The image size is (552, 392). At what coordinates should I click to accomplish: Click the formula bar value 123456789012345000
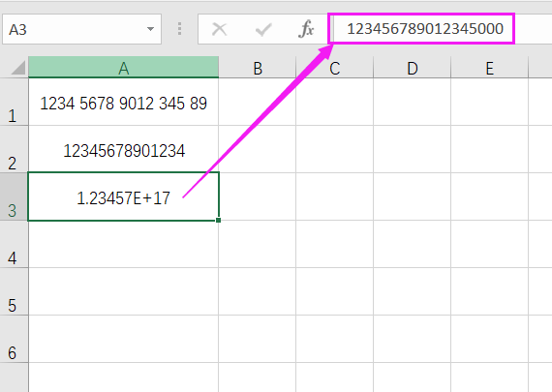click(x=425, y=28)
